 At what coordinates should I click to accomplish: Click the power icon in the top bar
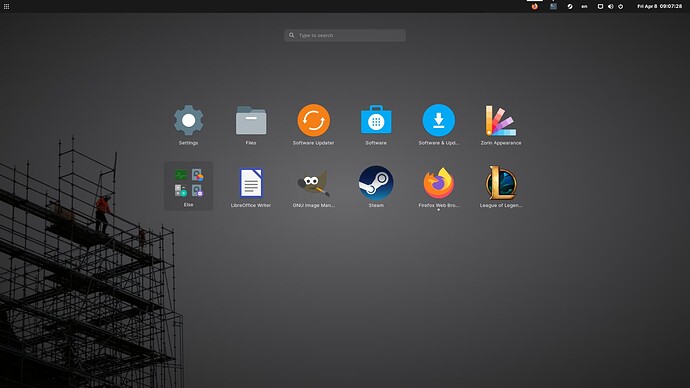point(620,6)
